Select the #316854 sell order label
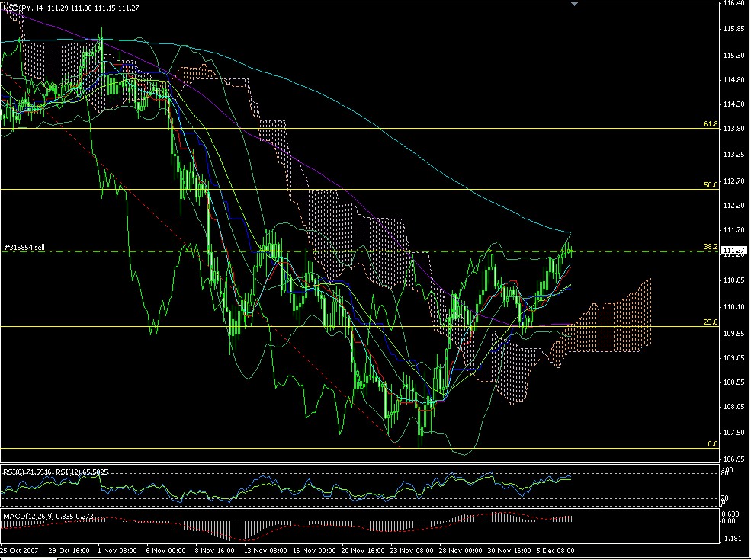The image size is (751, 560). tap(25, 247)
